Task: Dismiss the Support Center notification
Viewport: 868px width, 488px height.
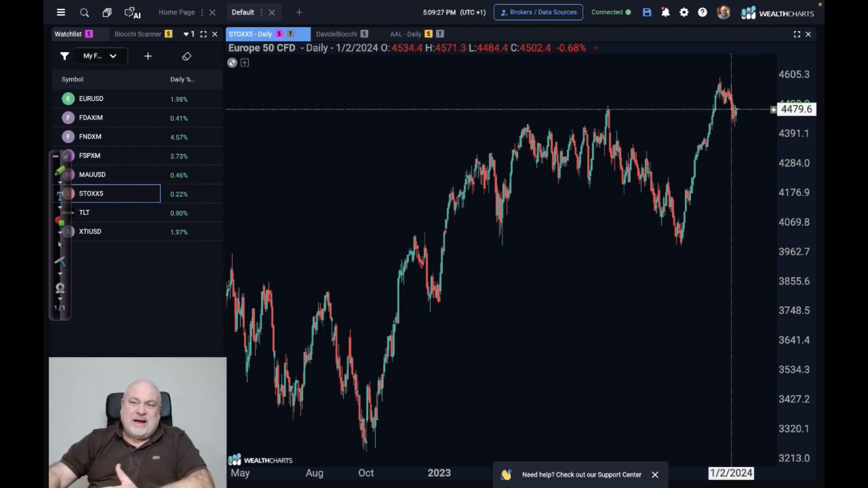Action: pyautogui.click(x=655, y=474)
